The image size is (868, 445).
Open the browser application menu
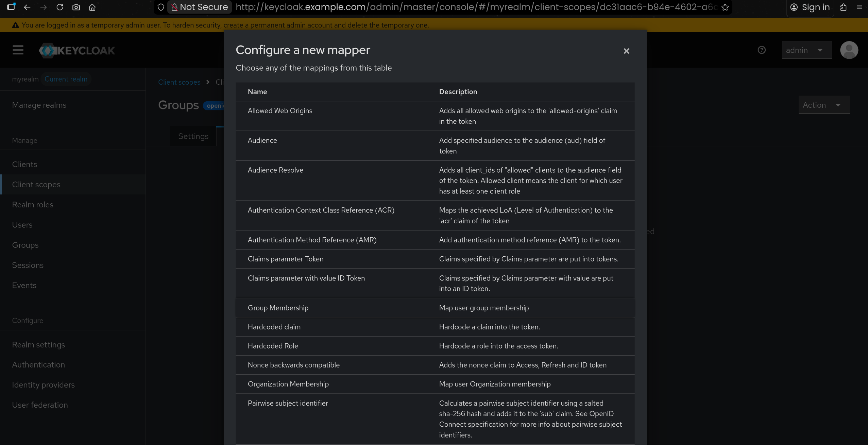(x=860, y=7)
